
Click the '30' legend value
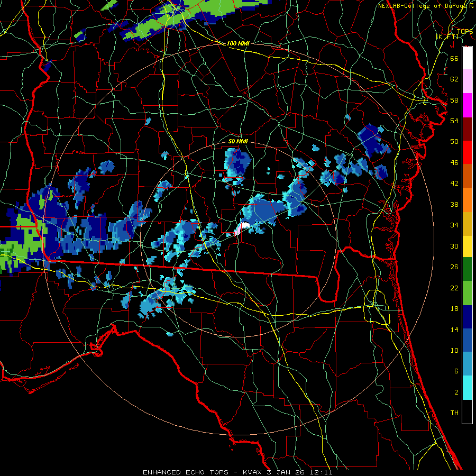click(x=454, y=246)
